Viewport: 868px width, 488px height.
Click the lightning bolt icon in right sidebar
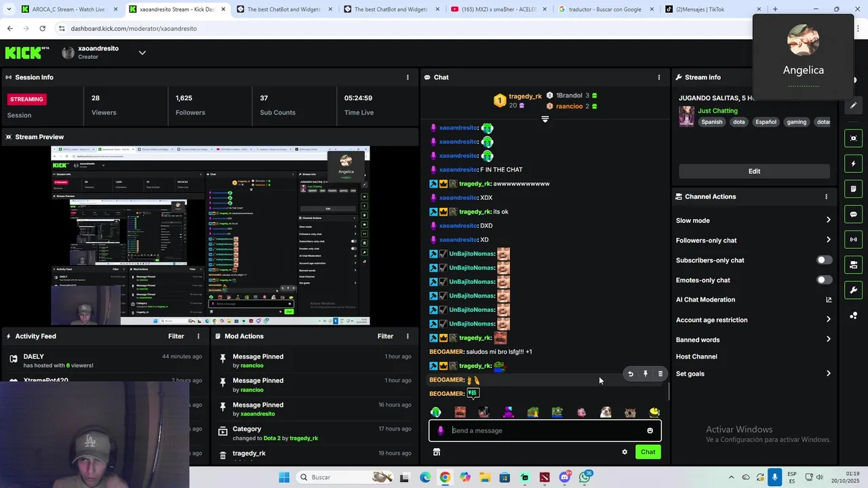[854, 163]
